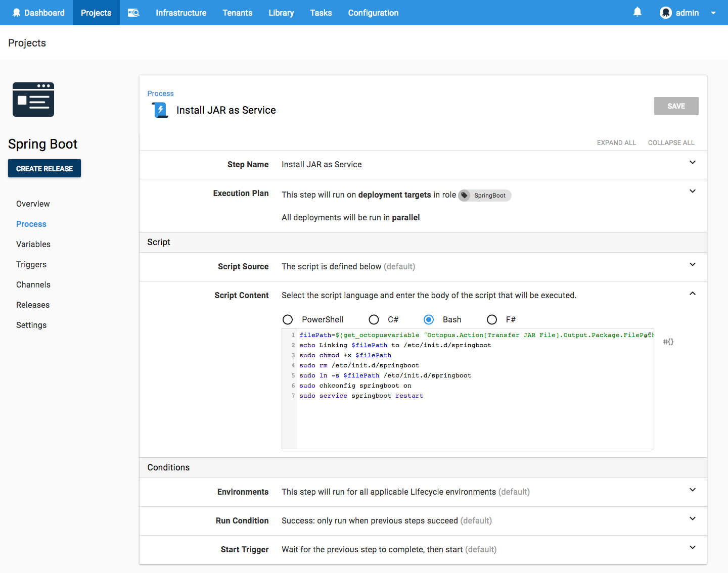Expand the Step Name section
The image size is (728, 573).
pyautogui.click(x=693, y=163)
